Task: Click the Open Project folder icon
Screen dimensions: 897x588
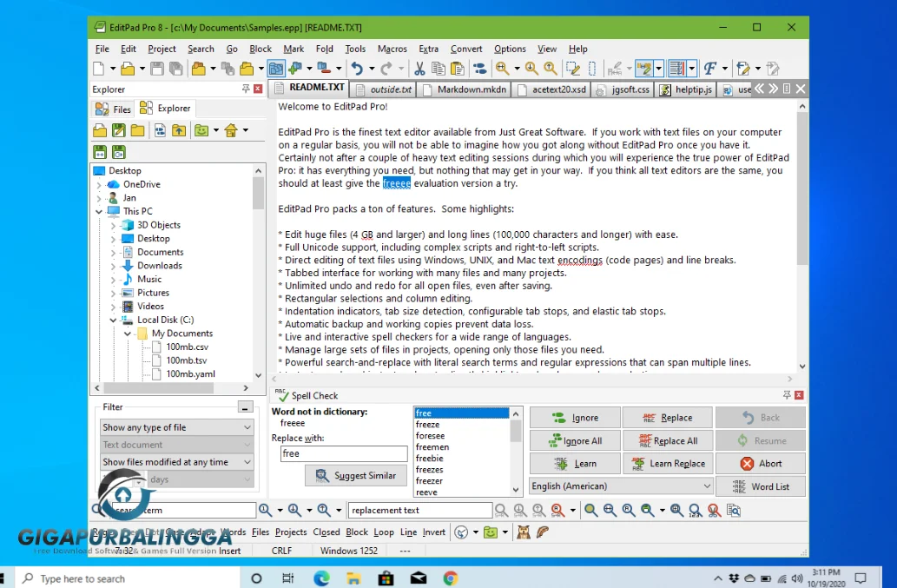Action: point(199,69)
